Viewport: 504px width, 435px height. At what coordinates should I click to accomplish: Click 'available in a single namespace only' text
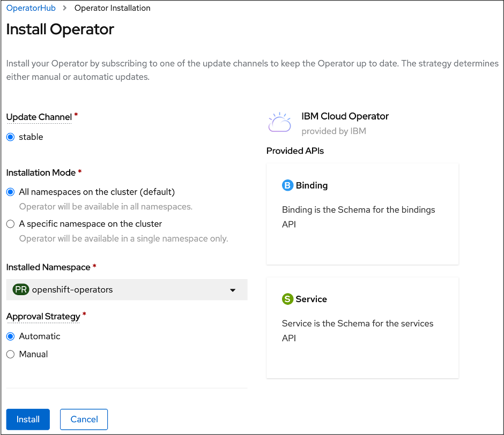[x=123, y=239]
